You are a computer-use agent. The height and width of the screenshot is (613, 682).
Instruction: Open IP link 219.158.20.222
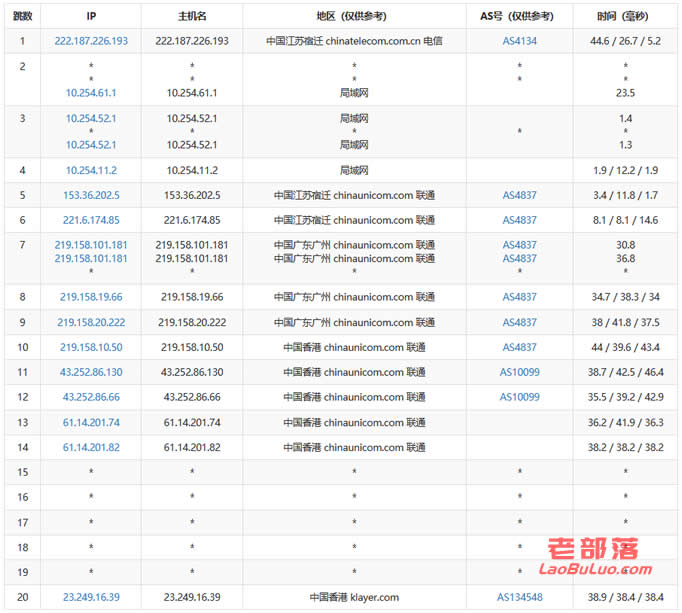coord(91,322)
